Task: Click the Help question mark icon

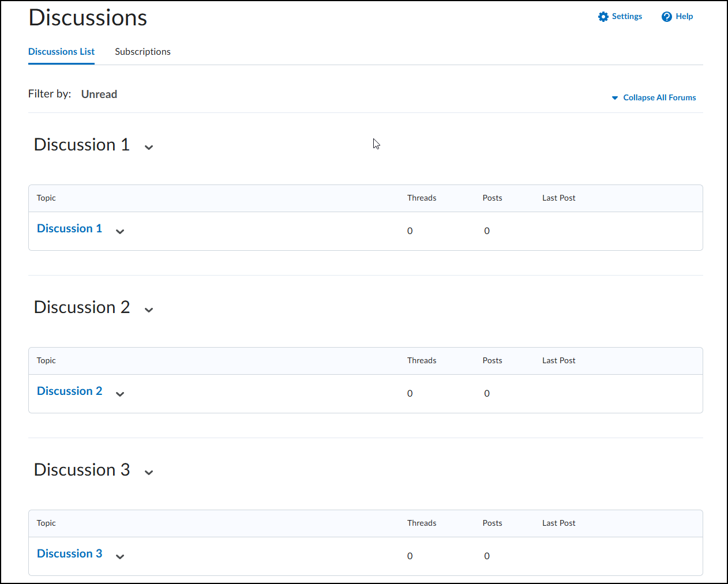Action: point(667,17)
